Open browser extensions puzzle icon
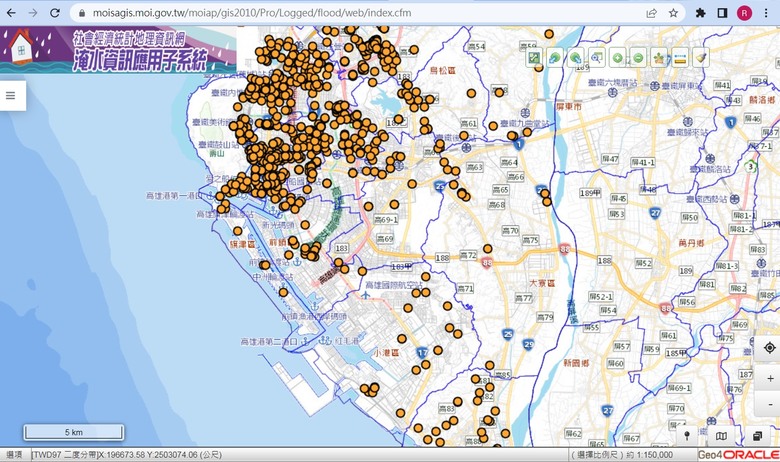Image resolution: width=780 pixels, height=462 pixels. 700,13
